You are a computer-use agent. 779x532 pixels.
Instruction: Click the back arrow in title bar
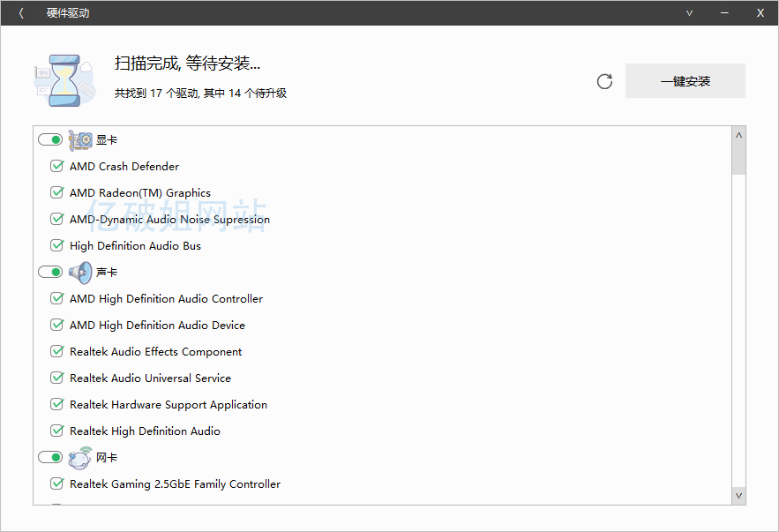pyautogui.click(x=21, y=13)
